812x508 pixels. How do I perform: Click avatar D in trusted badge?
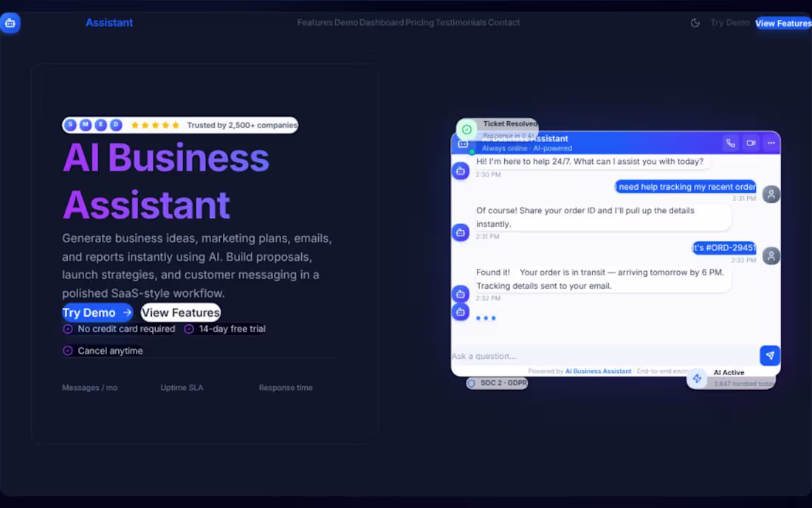pyautogui.click(x=116, y=125)
